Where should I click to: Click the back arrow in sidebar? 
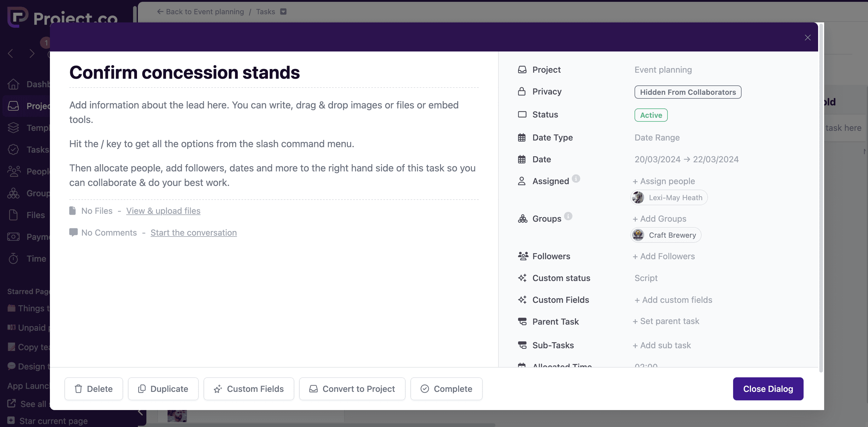(11, 54)
